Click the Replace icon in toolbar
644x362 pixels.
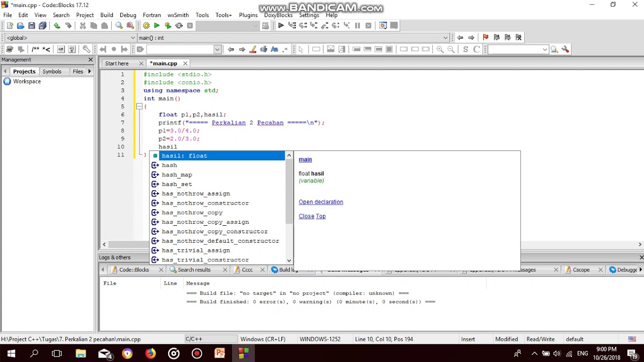click(130, 26)
